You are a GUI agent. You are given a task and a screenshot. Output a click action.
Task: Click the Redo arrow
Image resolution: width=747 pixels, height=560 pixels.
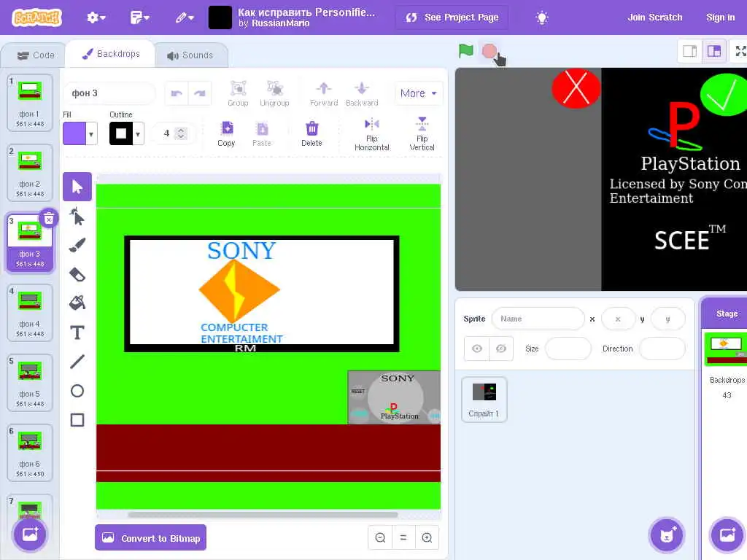(x=200, y=93)
